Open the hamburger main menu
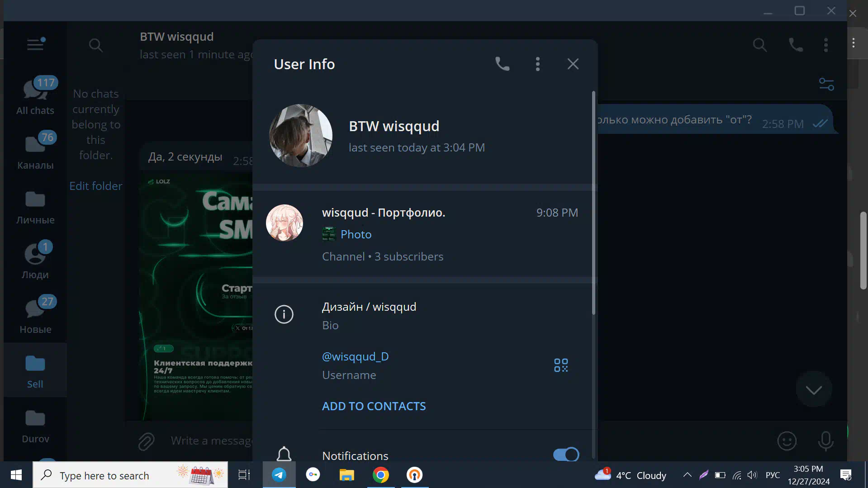 pos(35,44)
